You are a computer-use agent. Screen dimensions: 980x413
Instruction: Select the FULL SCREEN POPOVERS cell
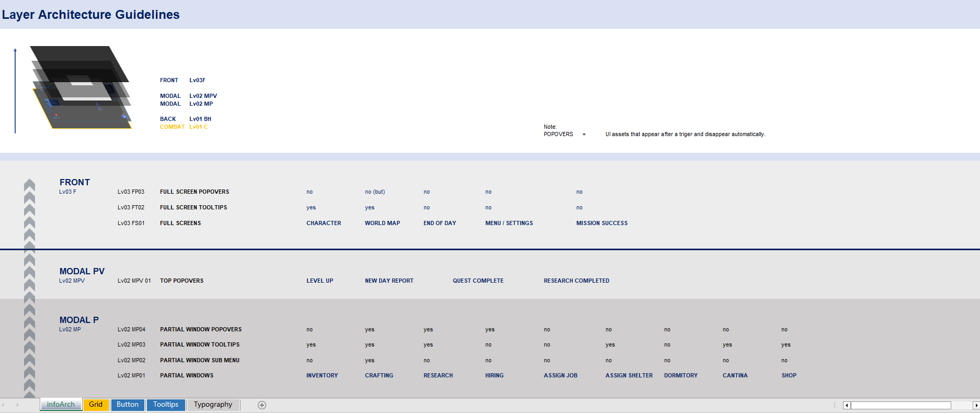tap(195, 192)
